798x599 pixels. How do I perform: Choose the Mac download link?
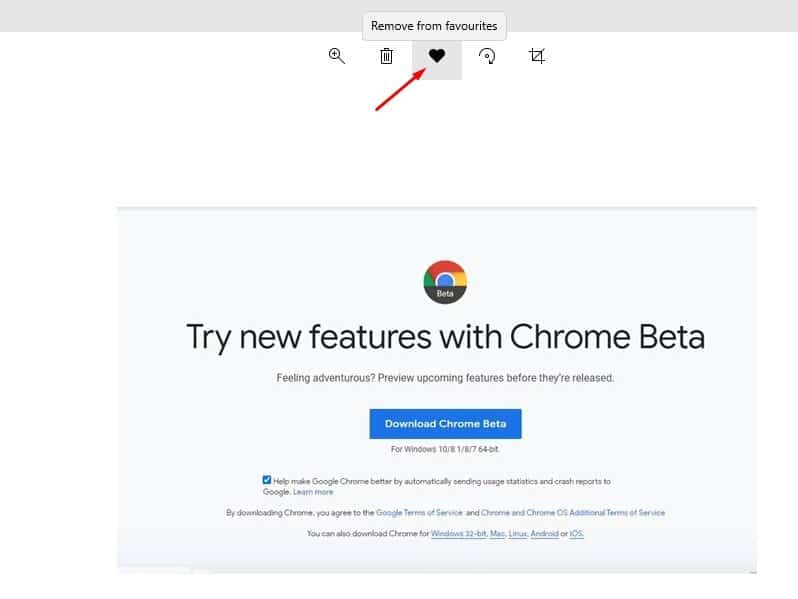pos(498,533)
